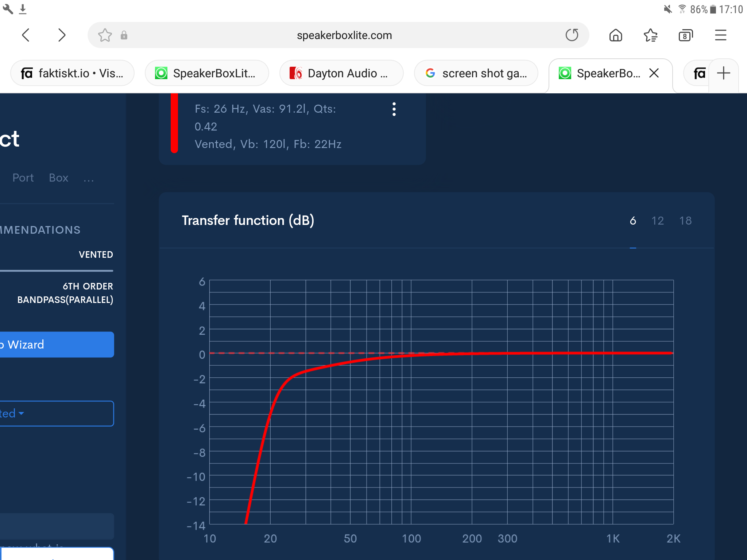Switch transfer function scale to 18dB

coord(686,220)
